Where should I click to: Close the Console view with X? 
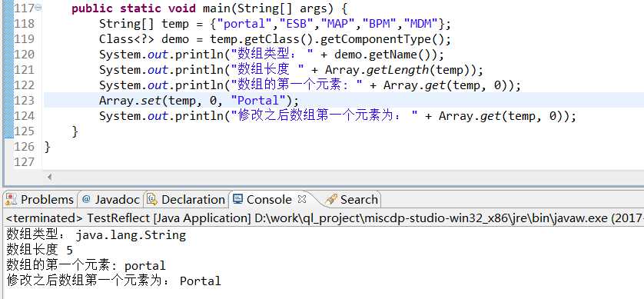coord(302,199)
